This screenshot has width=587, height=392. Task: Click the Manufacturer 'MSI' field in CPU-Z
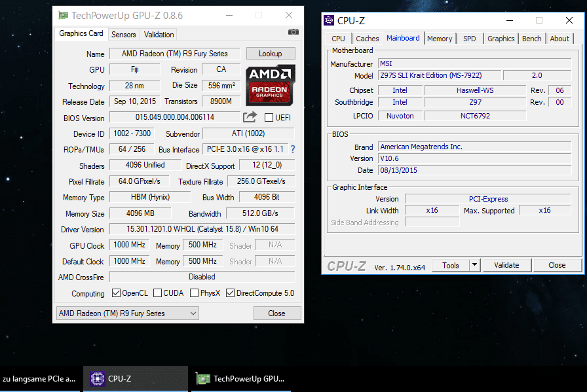[475, 63]
